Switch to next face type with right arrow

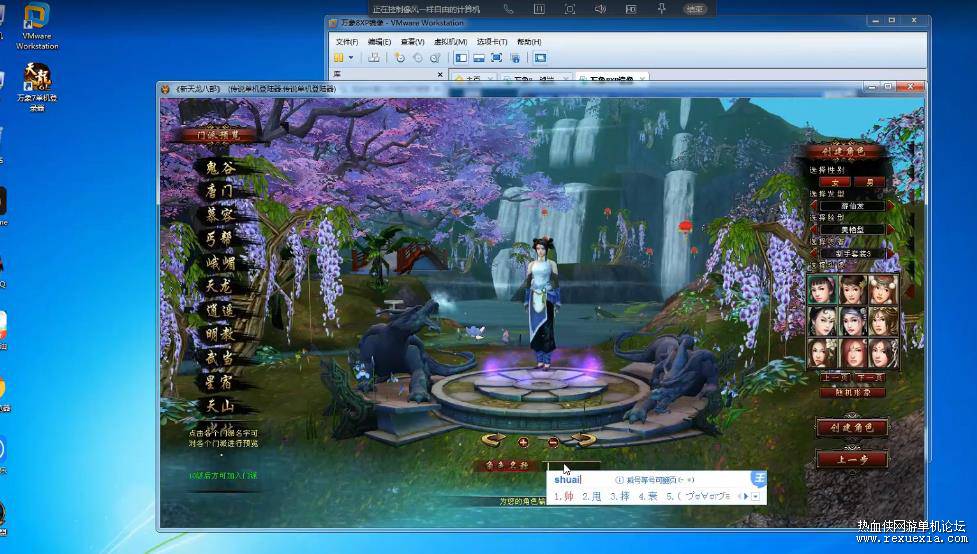pyautogui.click(x=890, y=229)
